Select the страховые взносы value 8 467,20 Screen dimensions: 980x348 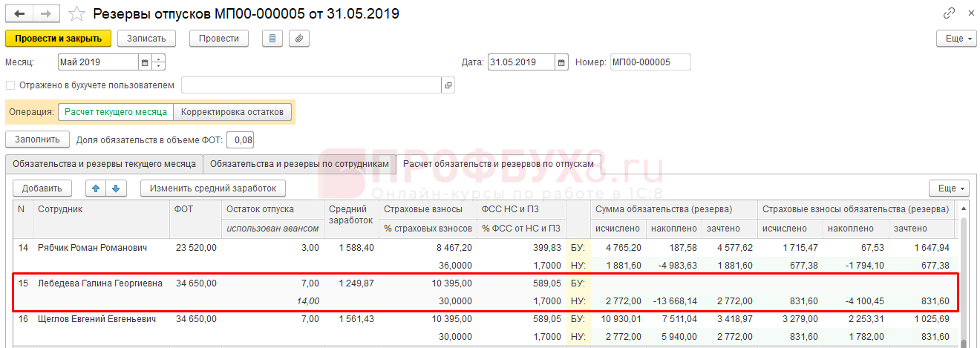coord(453,248)
